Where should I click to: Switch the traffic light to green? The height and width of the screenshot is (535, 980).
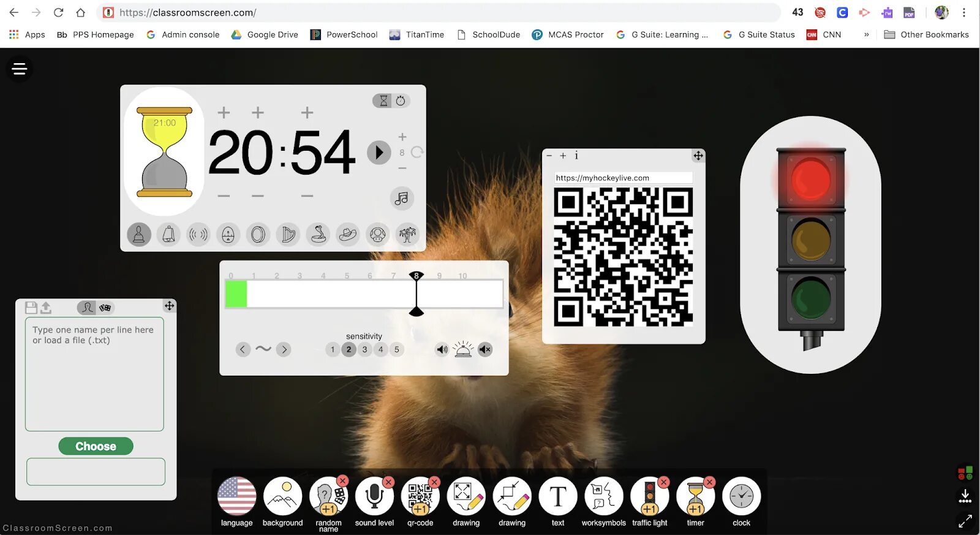point(811,298)
